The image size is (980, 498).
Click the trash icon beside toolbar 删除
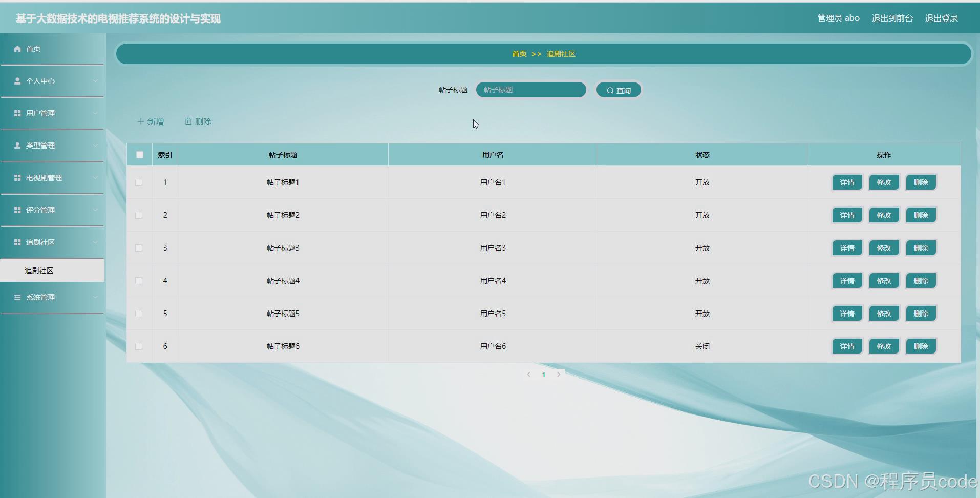click(188, 121)
